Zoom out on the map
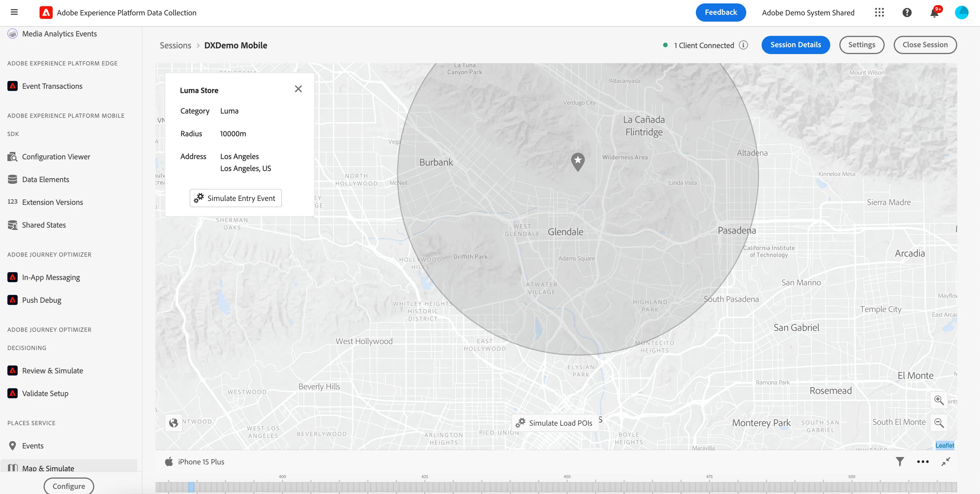 938,423
